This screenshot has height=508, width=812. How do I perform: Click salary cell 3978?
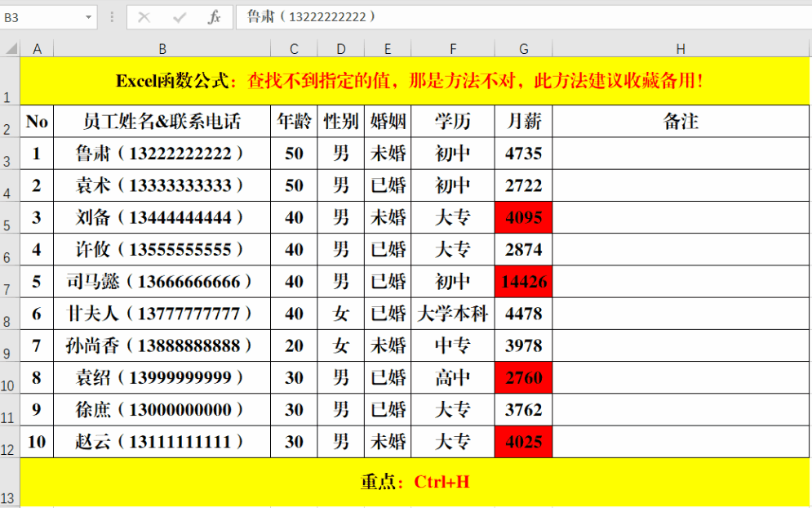(x=524, y=345)
